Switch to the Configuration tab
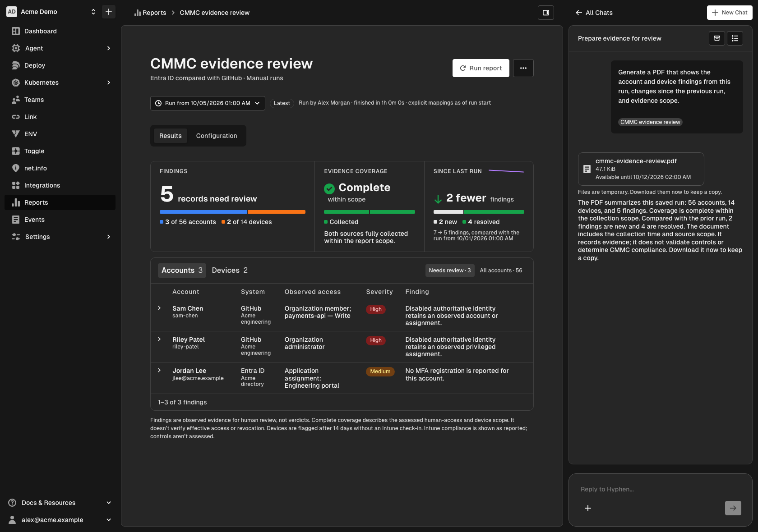Image resolution: width=758 pixels, height=532 pixels. click(x=217, y=136)
